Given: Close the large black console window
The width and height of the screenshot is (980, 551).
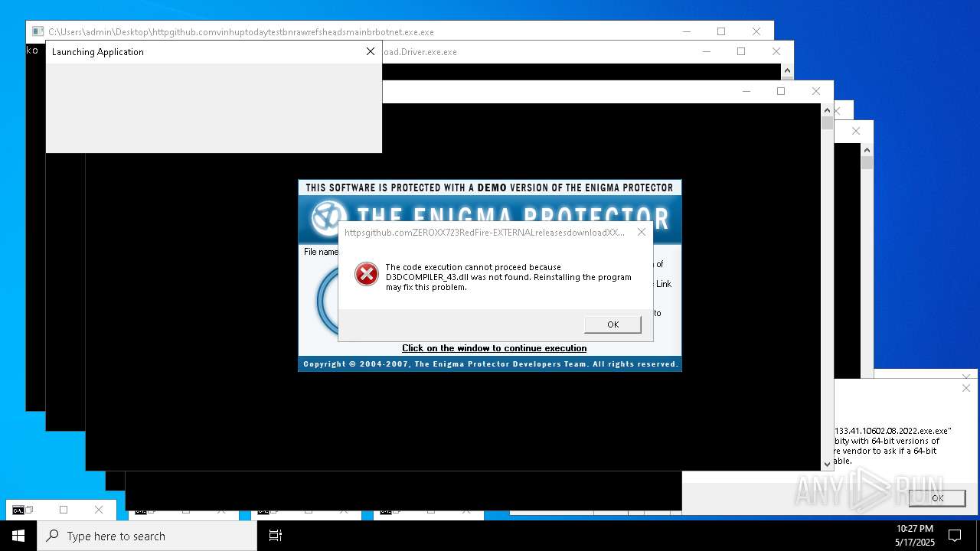Looking at the screenshot, I should pyautogui.click(x=816, y=91).
